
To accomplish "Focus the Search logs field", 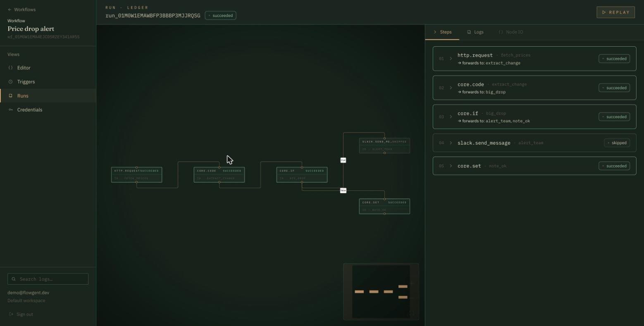I will click(48, 279).
